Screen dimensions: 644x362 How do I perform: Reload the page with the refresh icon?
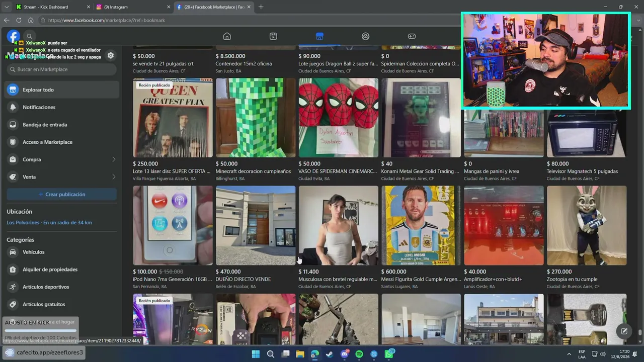[19, 20]
